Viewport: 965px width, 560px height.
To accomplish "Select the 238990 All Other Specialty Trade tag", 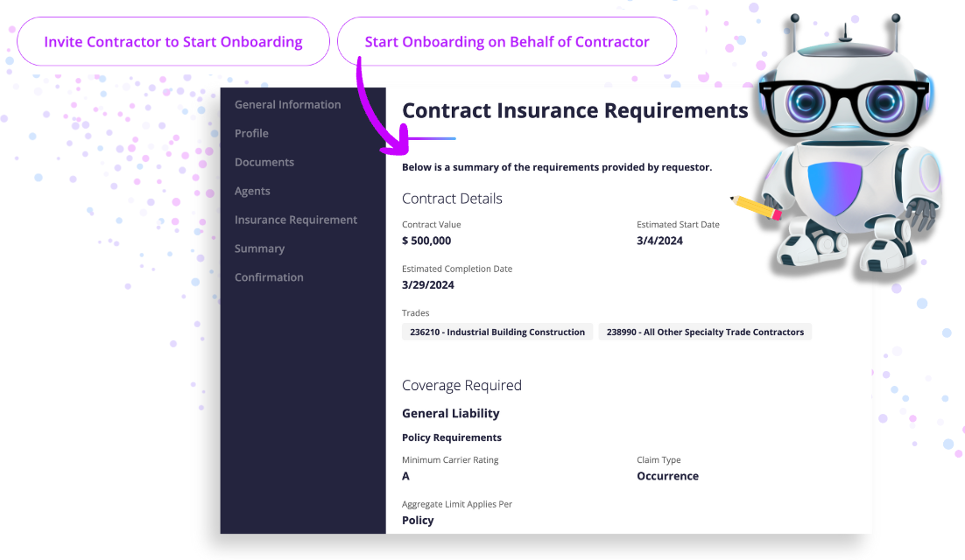I will [x=705, y=332].
